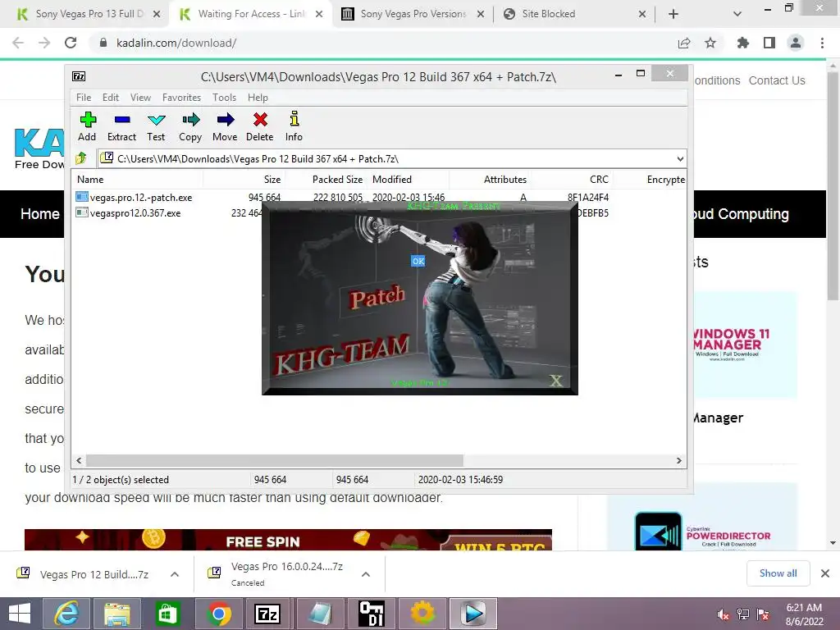Click OK in the KHG-Team patch window
Screen dimensions: 840x630
click(x=418, y=261)
